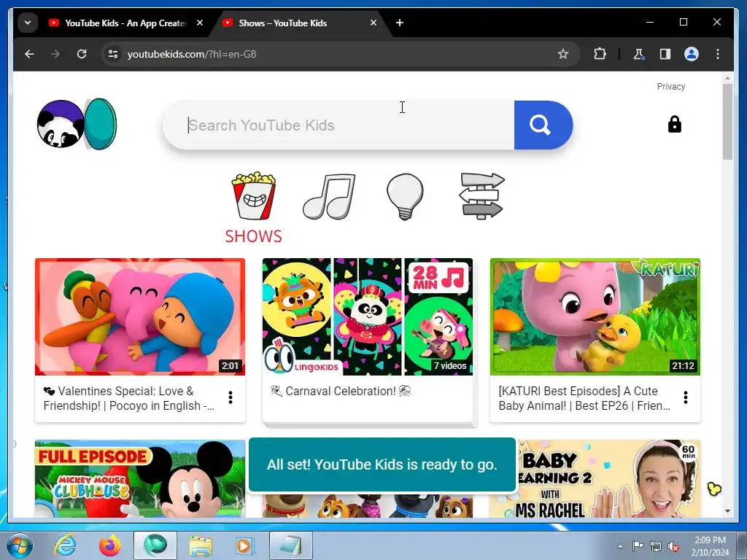The width and height of the screenshot is (747, 560).
Task: View site information icon in address bar
Action: pos(113,54)
